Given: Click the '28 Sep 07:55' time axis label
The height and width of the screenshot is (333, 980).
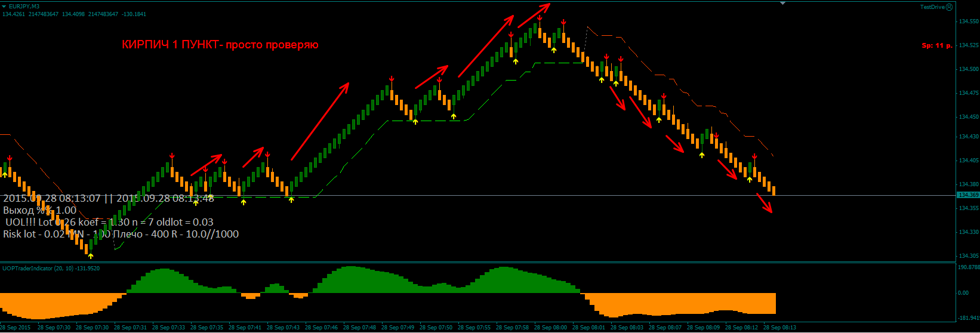Looking at the screenshot, I should click(x=474, y=328).
